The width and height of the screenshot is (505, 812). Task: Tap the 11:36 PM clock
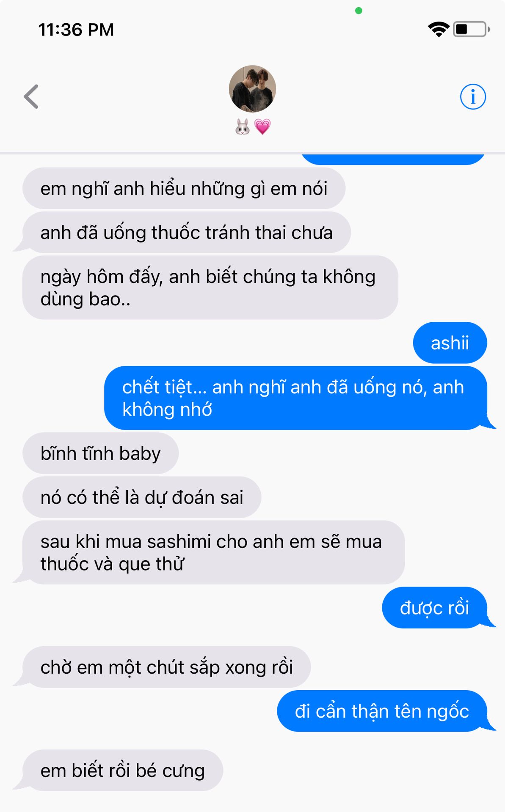tap(76, 30)
